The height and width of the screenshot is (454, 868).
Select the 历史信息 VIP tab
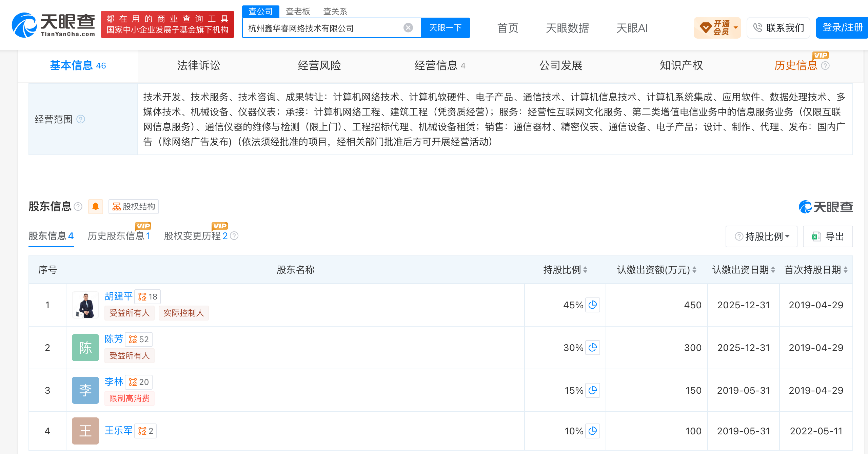796,66
